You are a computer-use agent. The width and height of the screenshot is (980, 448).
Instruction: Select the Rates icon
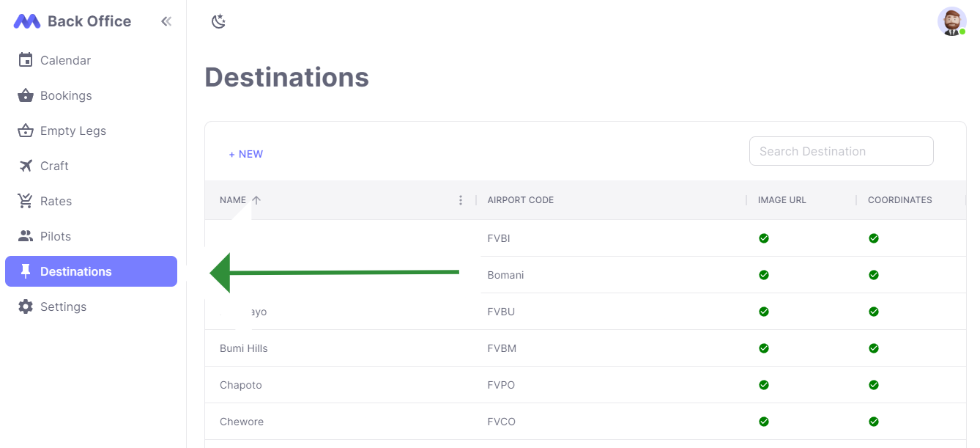click(25, 201)
